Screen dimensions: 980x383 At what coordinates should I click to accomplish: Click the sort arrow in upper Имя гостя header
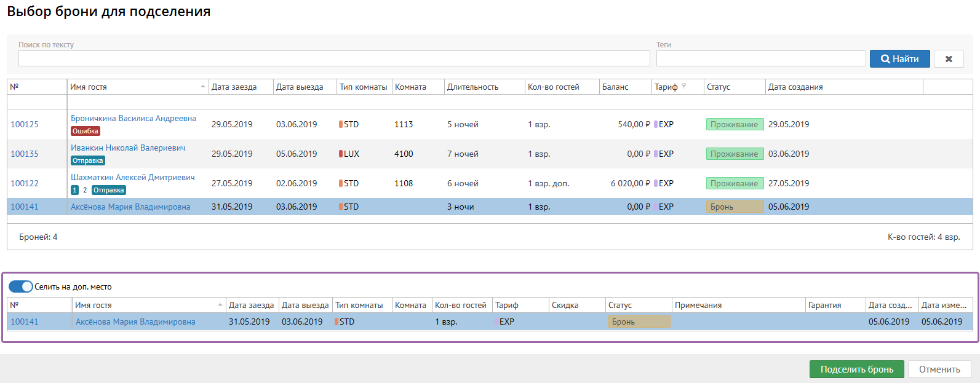click(203, 87)
